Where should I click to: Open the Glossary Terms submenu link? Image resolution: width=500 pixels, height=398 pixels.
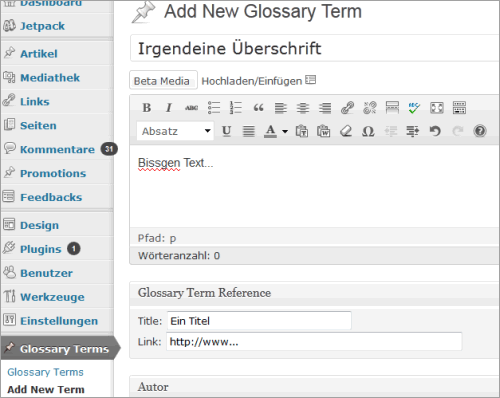pyautogui.click(x=45, y=372)
